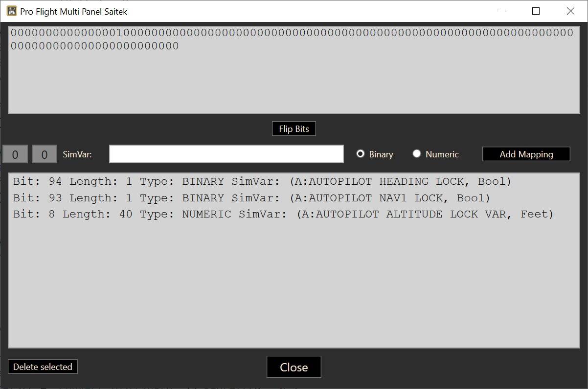This screenshot has width=588, height=389.
Task: Click the first gray 0 box left of SimVar
Action: click(x=15, y=154)
